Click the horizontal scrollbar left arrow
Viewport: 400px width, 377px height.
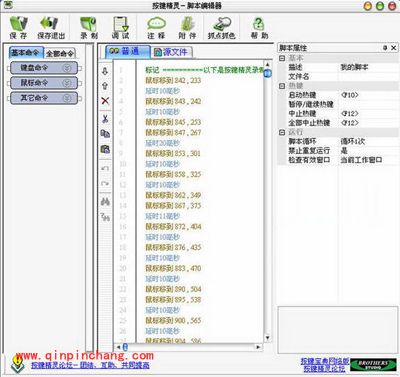click(118, 347)
